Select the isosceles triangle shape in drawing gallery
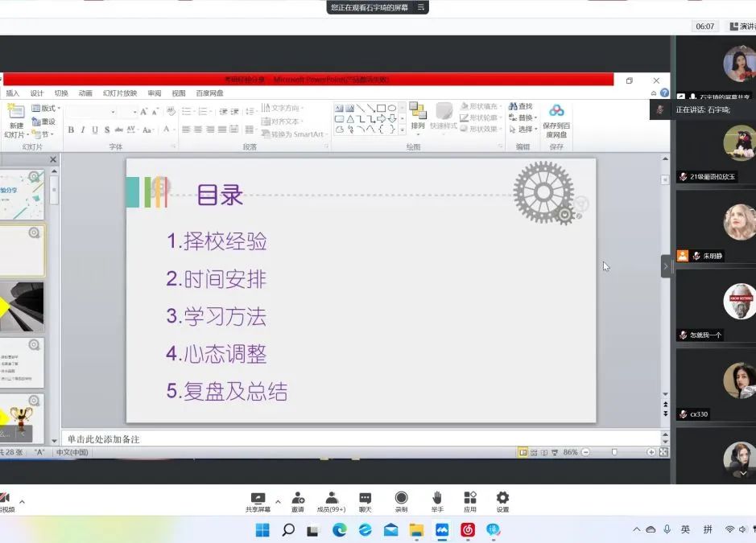Image resolution: width=756 pixels, height=543 pixels. click(350, 118)
